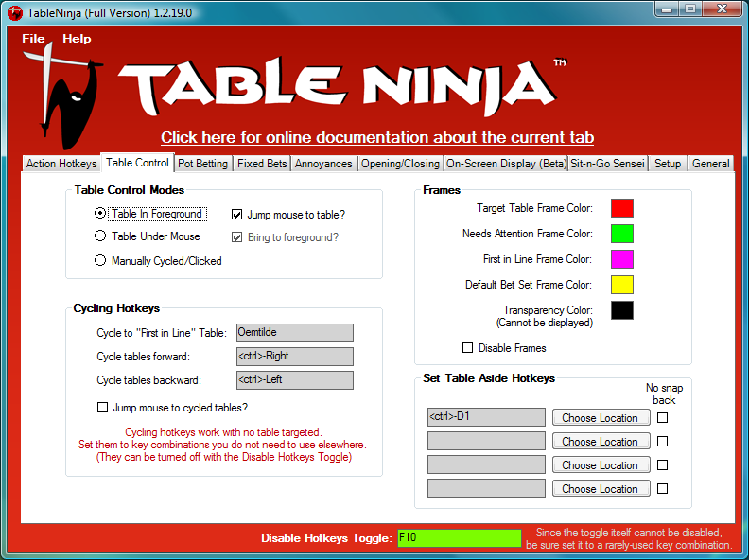
Task: Switch to On-Screen Display (Beta) tab
Action: [506, 164]
